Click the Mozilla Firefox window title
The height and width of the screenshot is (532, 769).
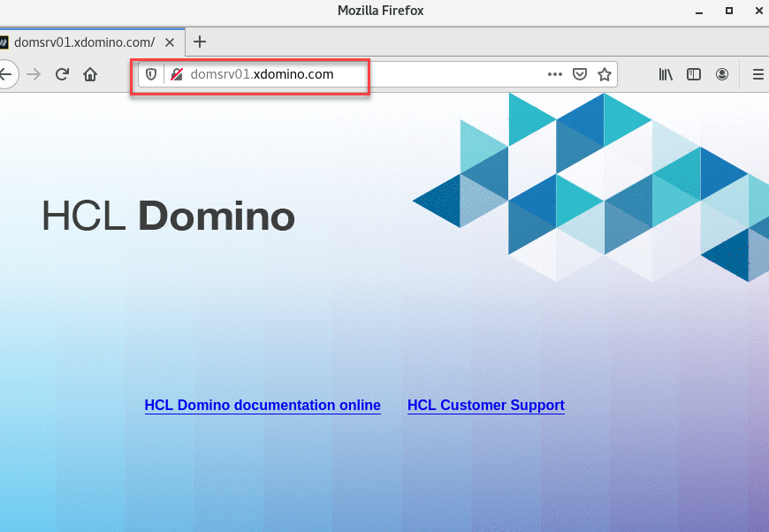381,11
